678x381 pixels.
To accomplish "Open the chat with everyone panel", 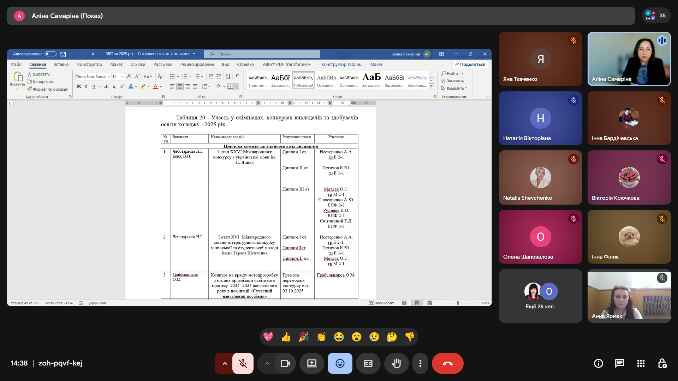I will pos(620,364).
